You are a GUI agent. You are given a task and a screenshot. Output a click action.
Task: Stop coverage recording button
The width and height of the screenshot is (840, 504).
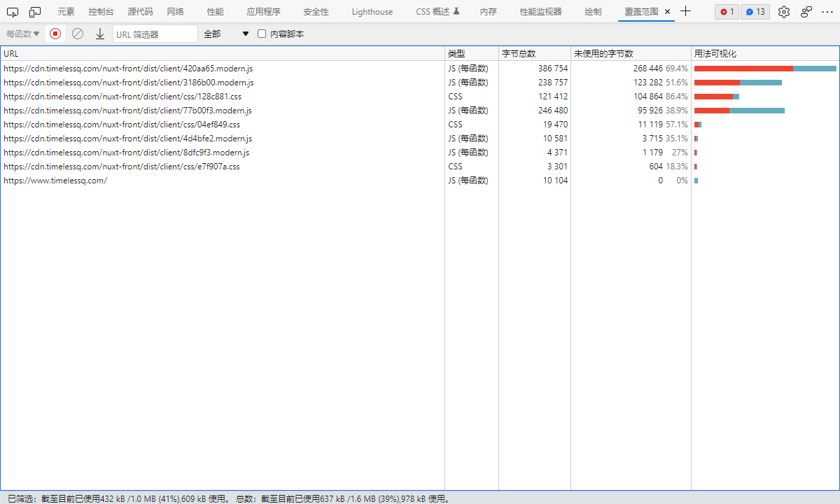click(x=55, y=34)
